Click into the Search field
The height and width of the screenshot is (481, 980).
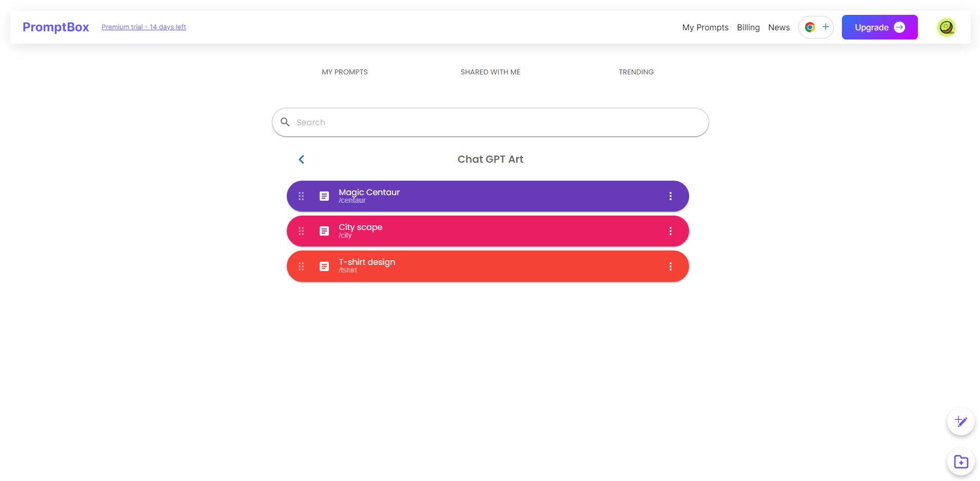[491, 122]
